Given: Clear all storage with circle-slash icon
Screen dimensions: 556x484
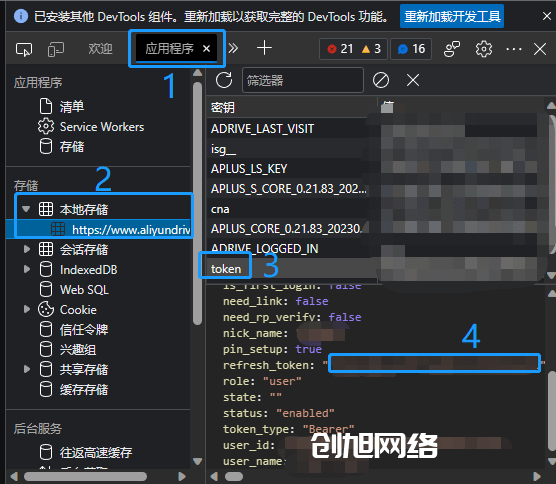Looking at the screenshot, I should (381, 80).
